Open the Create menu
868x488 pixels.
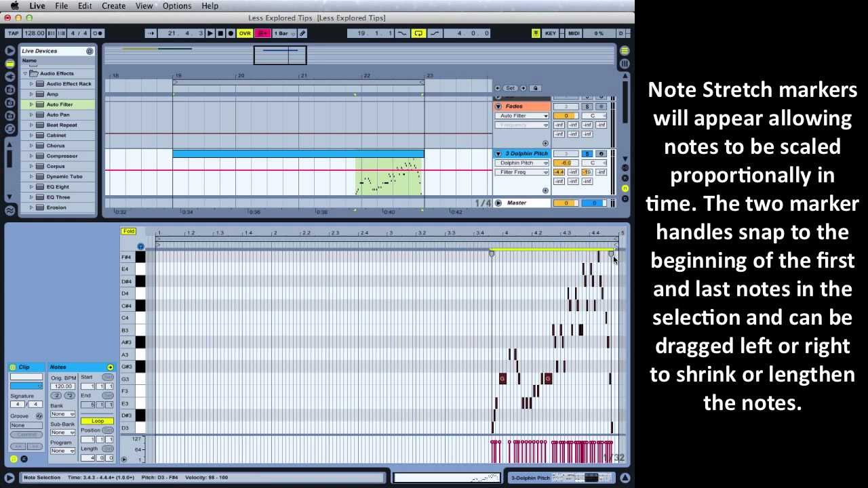[113, 5]
